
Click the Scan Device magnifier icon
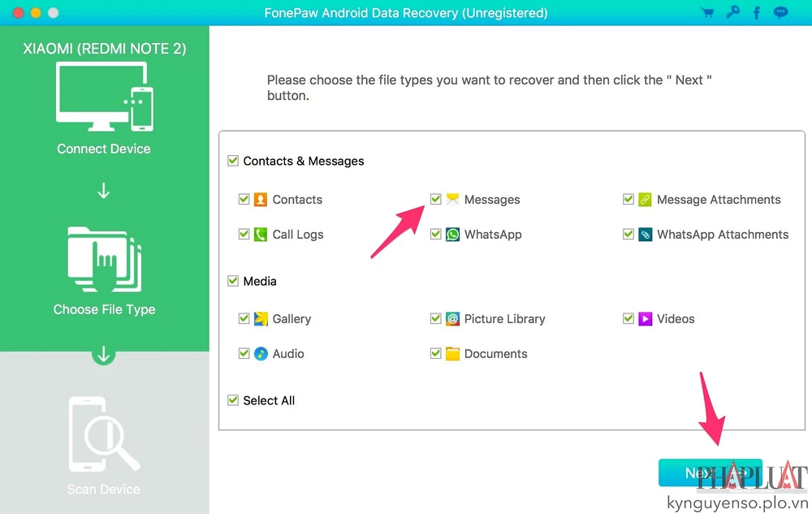(104, 434)
